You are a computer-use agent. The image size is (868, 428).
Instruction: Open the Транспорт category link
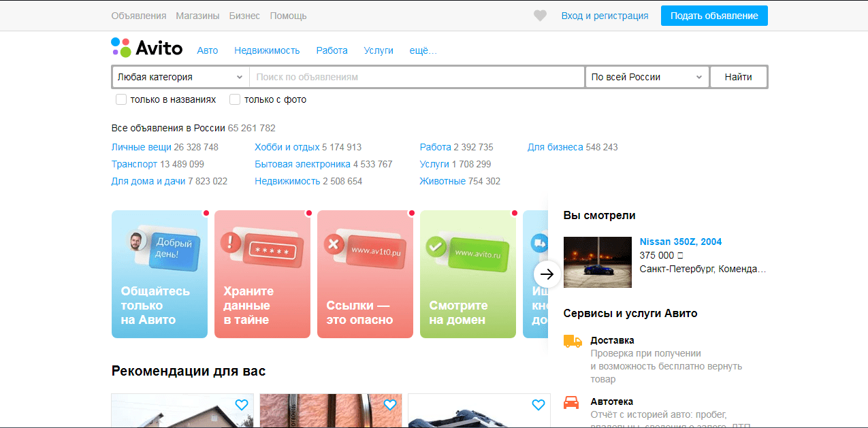tap(134, 164)
